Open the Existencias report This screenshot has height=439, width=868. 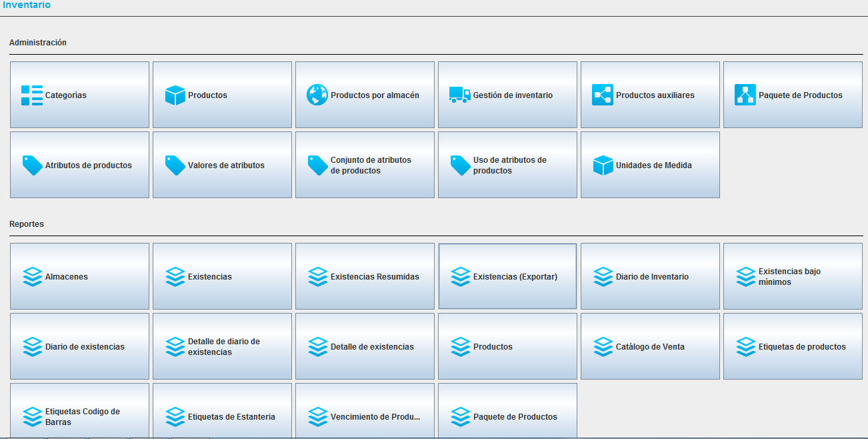[x=222, y=276]
